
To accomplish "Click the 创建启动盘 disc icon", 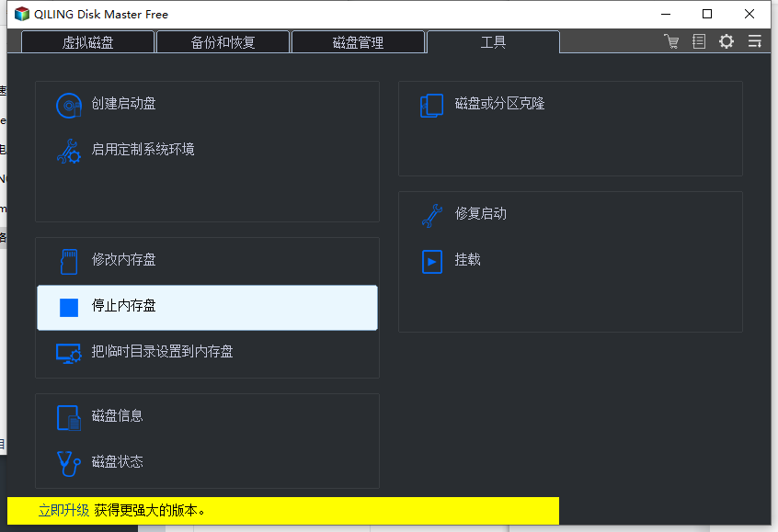I will [x=68, y=105].
